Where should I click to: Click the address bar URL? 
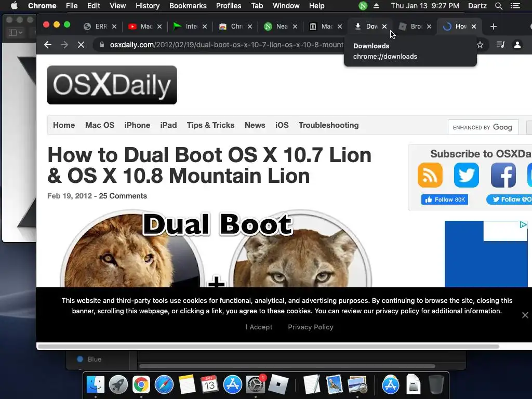pyautogui.click(x=227, y=45)
